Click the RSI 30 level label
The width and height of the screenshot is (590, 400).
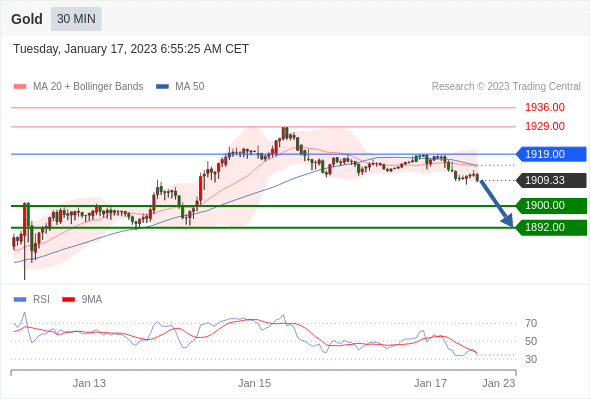pyautogui.click(x=531, y=359)
